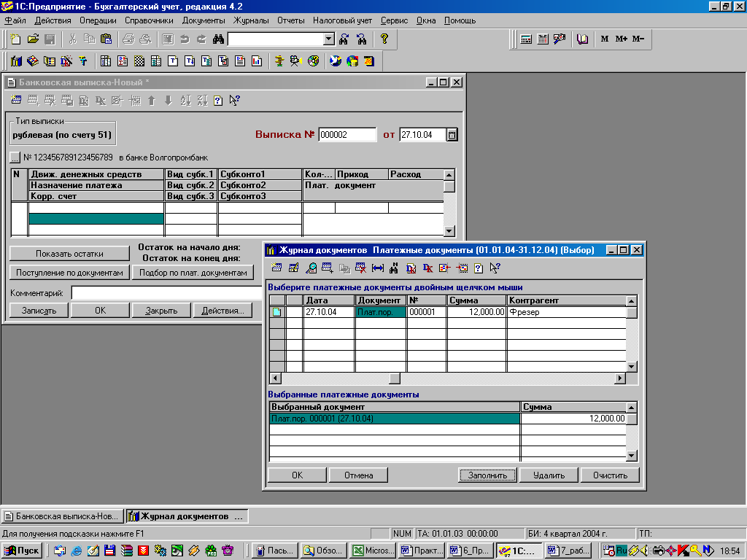Click the Сумма column header in journal list
747x560 pixels.
pyautogui.click(x=476, y=300)
